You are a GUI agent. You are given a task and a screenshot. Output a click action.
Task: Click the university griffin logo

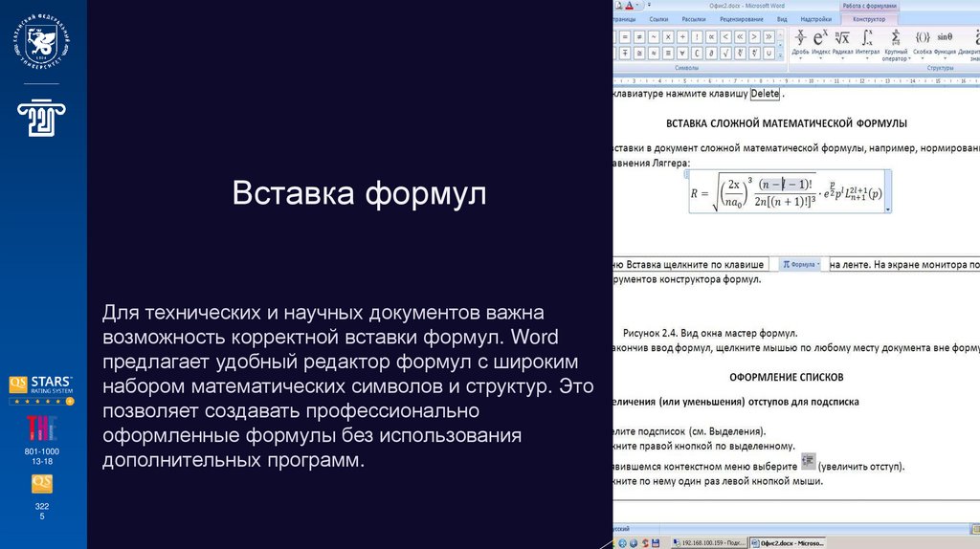(x=41, y=42)
